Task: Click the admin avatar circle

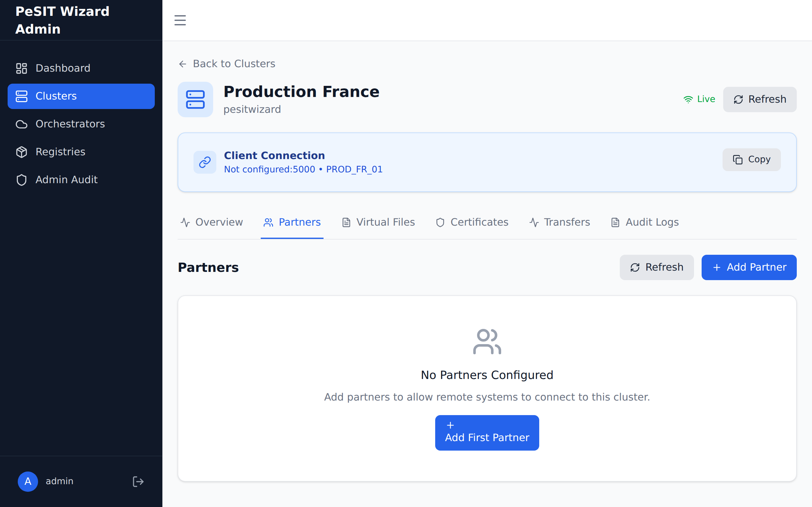Action: (x=28, y=482)
